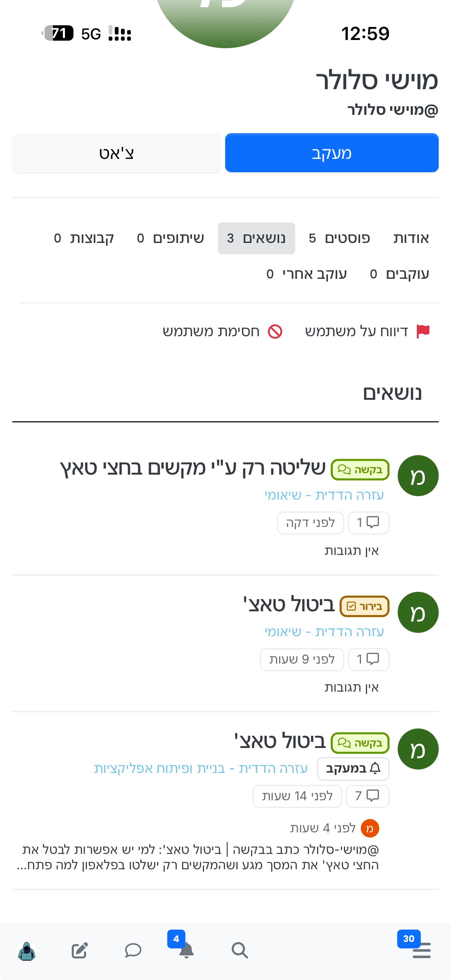Open own profile avatar in bottom bar

(27, 951)
